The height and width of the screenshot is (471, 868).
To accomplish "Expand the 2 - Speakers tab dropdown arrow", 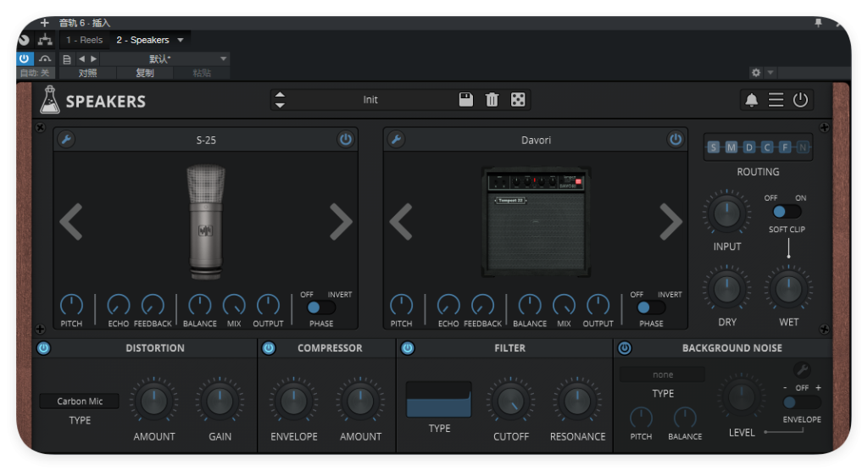I will [181, 40].
